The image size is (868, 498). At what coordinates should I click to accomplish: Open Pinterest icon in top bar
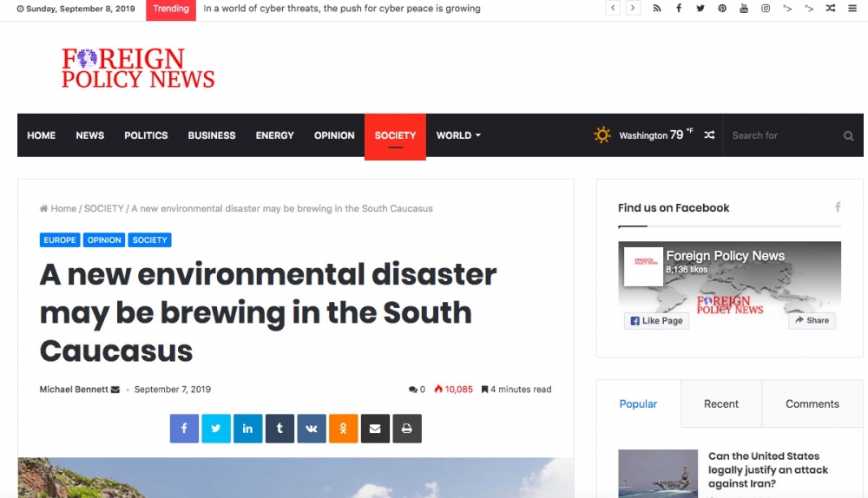click(722, 9)
